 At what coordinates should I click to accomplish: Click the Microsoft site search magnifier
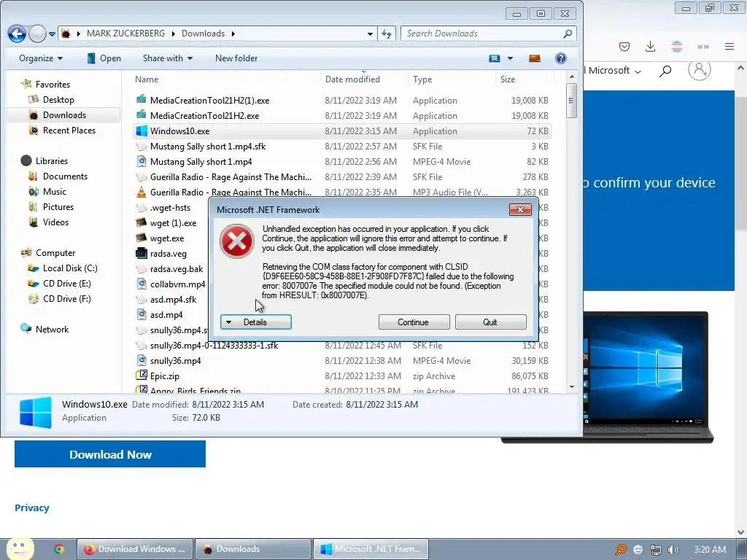coord(665,71)
